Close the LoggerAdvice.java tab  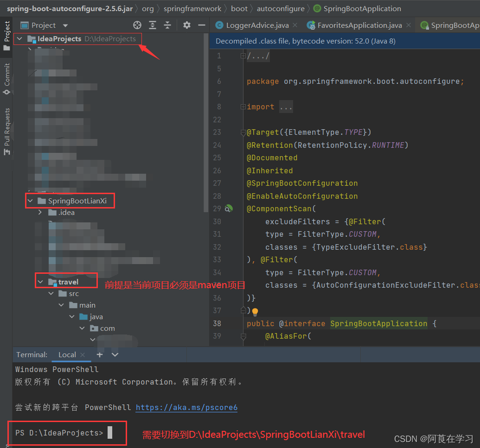295,25
